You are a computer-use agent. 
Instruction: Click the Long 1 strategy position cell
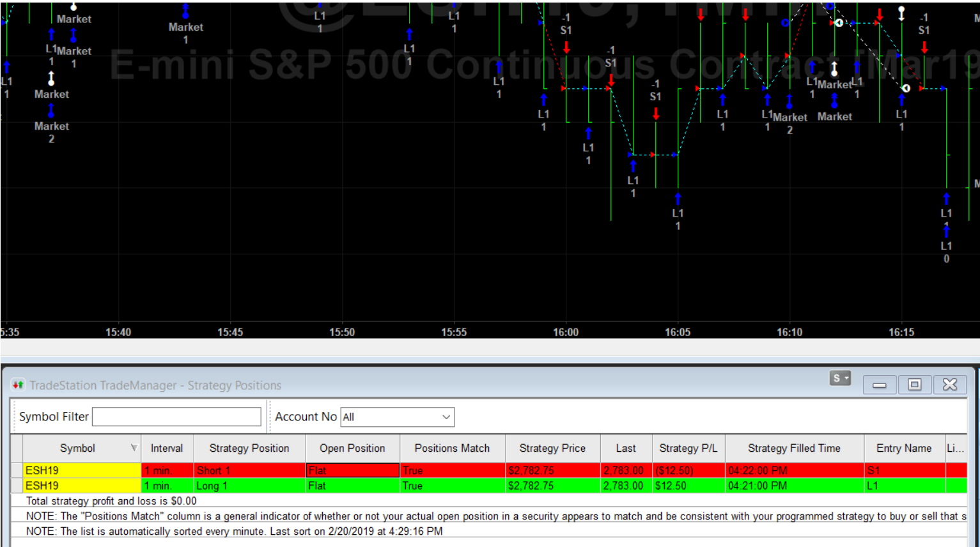(249, 486)
